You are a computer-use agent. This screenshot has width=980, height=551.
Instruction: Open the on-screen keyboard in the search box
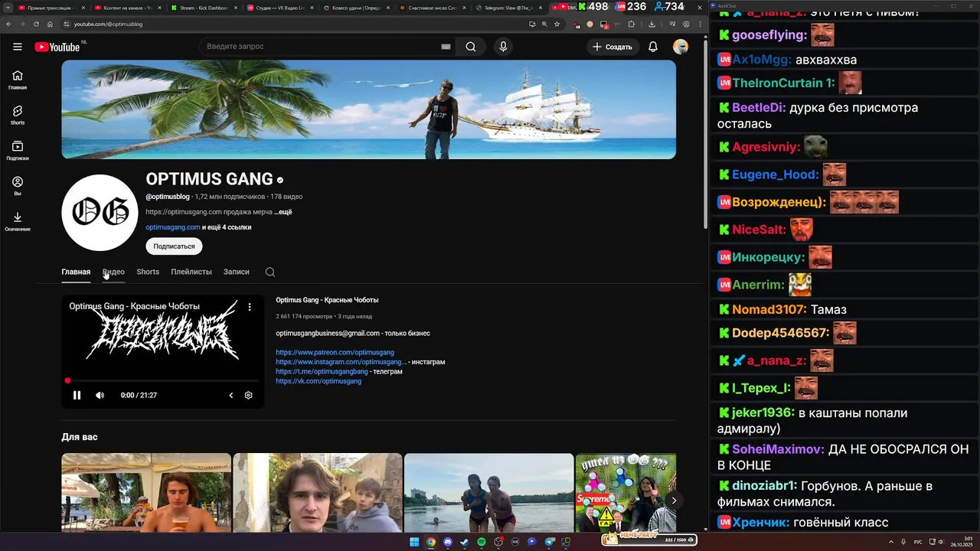(446, 47)
